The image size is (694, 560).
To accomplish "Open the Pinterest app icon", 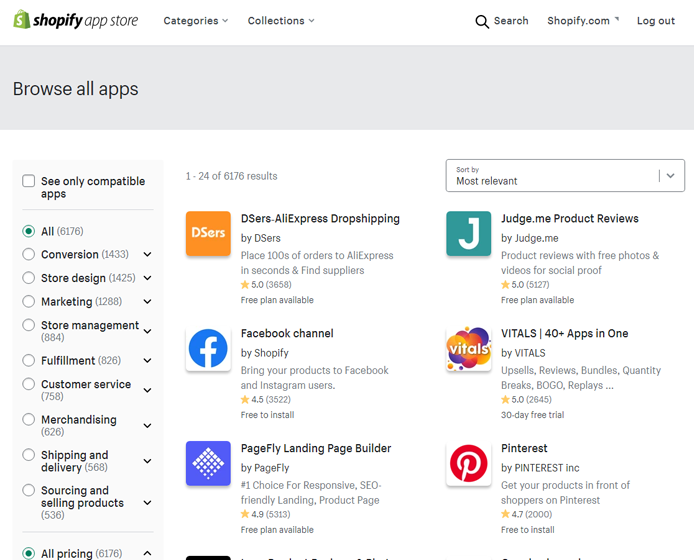I will coord(468,463).
